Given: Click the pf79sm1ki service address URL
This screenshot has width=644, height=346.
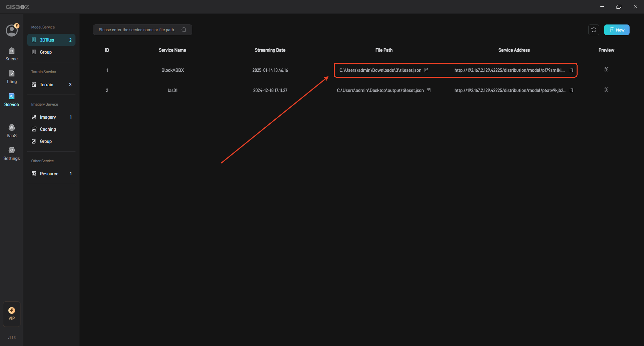Looking at the screenshot, I should pos(509,70).
